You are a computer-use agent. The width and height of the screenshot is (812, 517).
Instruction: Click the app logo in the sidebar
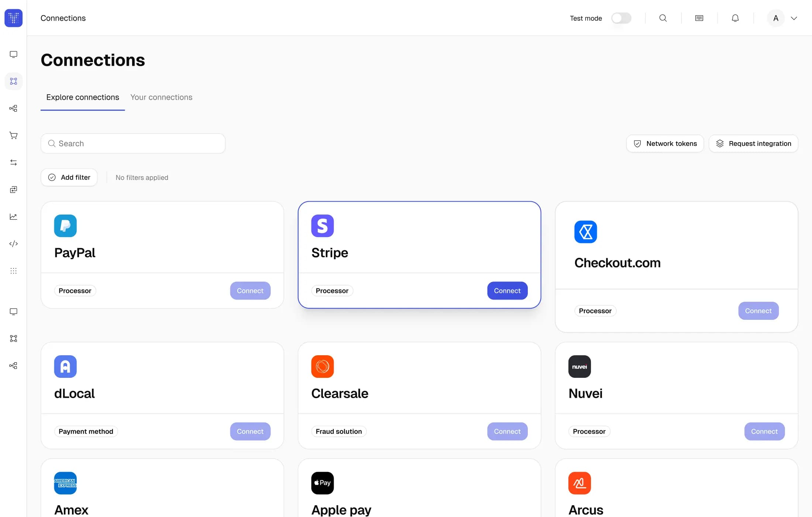(13, 18)
